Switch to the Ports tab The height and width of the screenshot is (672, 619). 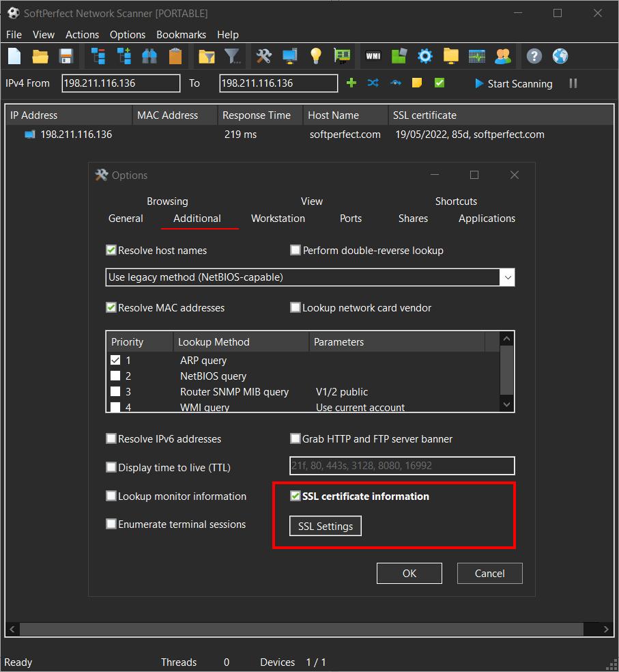pyautogui.click(x=351, y=219)
